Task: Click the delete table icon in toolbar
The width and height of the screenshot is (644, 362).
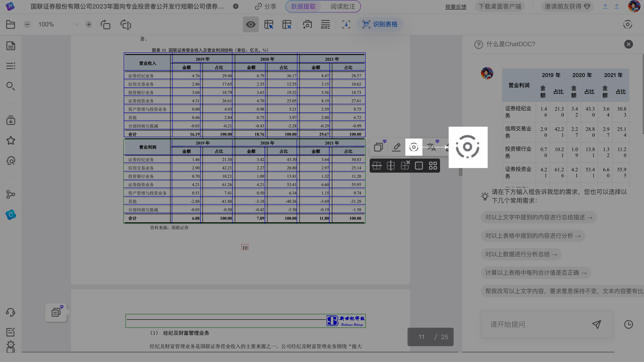Action: [287, 24]
